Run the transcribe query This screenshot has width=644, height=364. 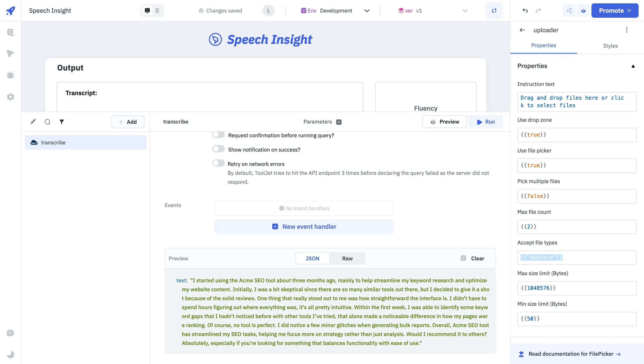[486, 122]
